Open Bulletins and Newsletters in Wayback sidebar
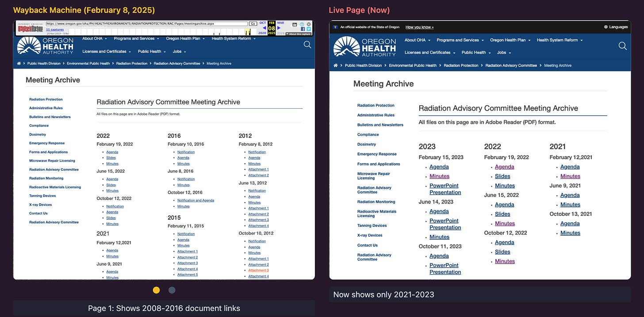This screenshot has width=644, height=317. (50, 117)
